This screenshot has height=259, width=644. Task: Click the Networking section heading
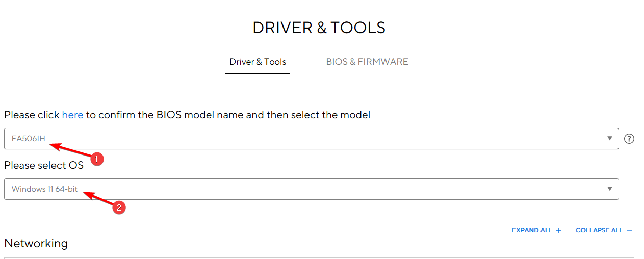[36, 243]
